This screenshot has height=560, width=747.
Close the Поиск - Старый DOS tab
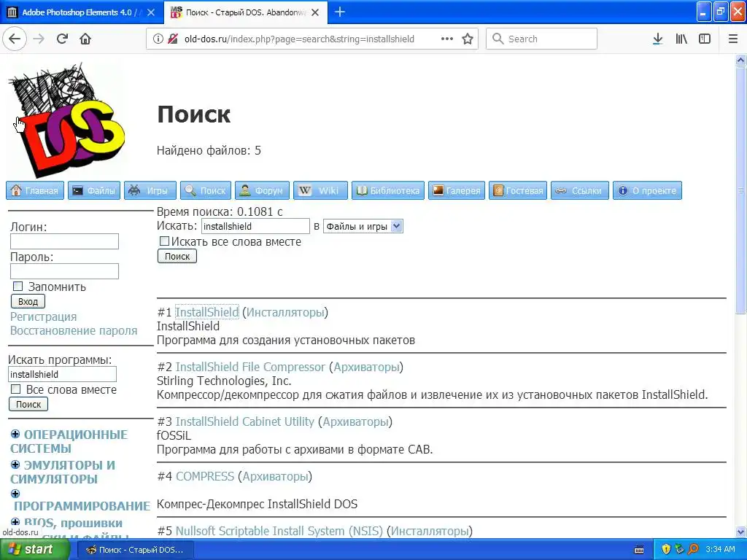pos(315,12)
